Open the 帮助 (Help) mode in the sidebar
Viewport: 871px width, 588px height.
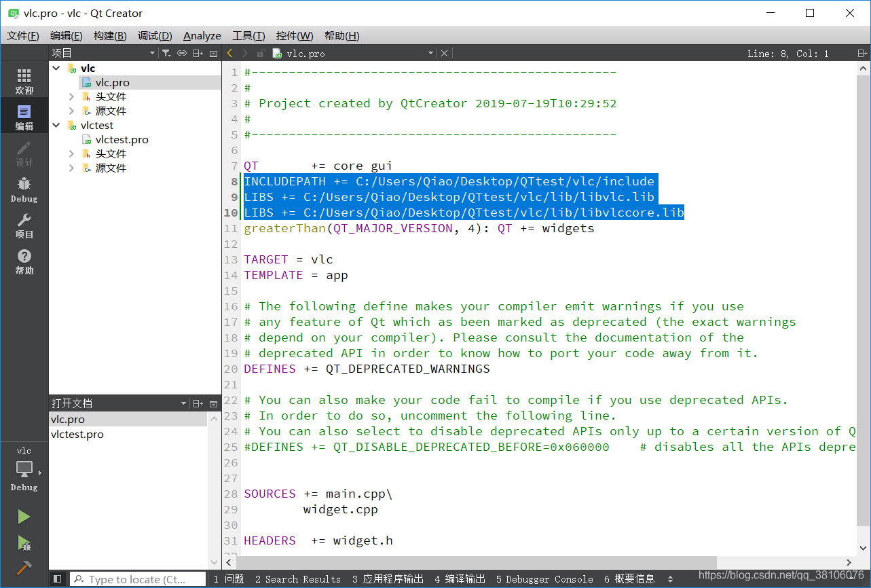point(24,262)
